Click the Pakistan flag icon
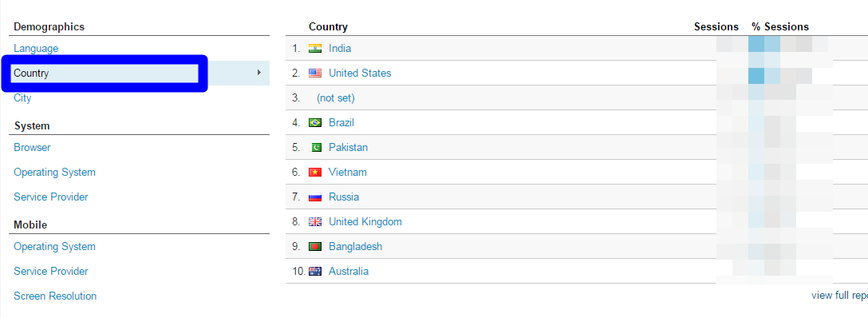The image size is (868, 318). click(x=315, y=147)
